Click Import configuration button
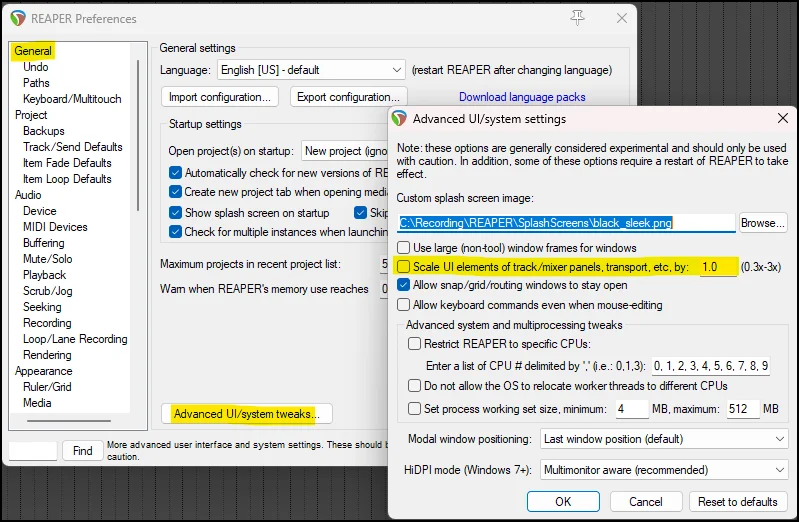The width and height of the screenshot is (799, 522). pyautogui.click(x=220, y=97)
